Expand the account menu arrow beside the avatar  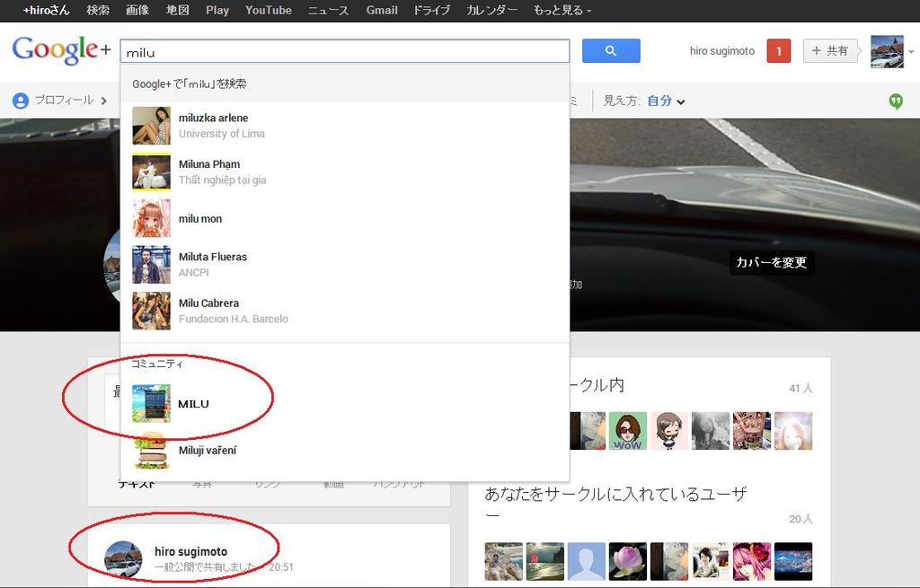click(x=911, y=51)
